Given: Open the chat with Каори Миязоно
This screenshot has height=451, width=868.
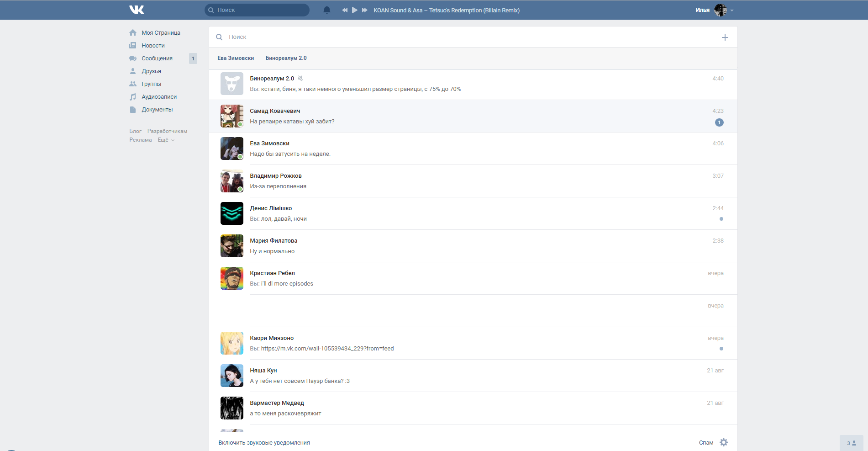Looking at the screenshot, I should pos(473,343).
